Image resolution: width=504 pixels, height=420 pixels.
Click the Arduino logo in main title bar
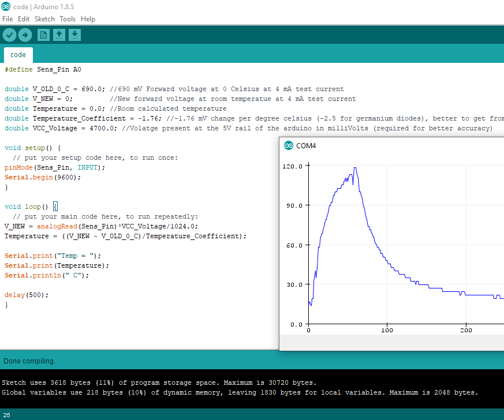(x=6, y=6)
